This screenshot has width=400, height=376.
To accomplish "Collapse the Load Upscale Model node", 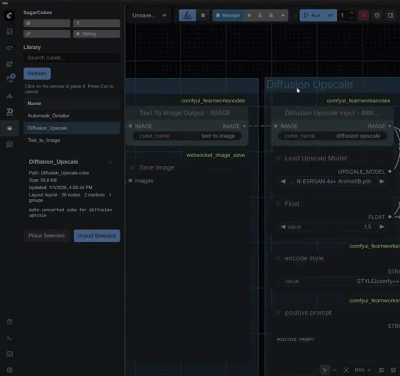I will [278, 158].
